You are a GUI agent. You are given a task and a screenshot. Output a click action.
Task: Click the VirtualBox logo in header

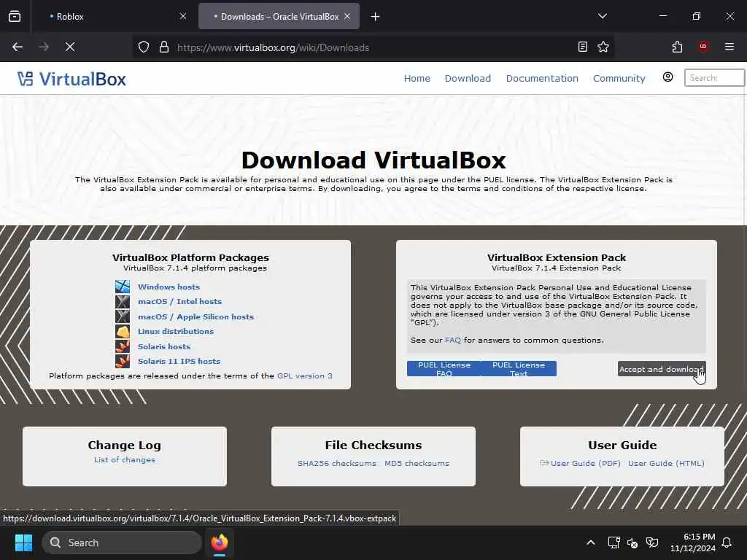[72, 79]
